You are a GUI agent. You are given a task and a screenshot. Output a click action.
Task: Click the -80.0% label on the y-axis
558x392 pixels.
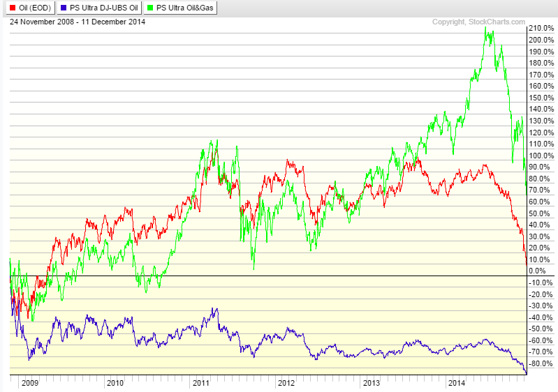(x=540, y=363)
